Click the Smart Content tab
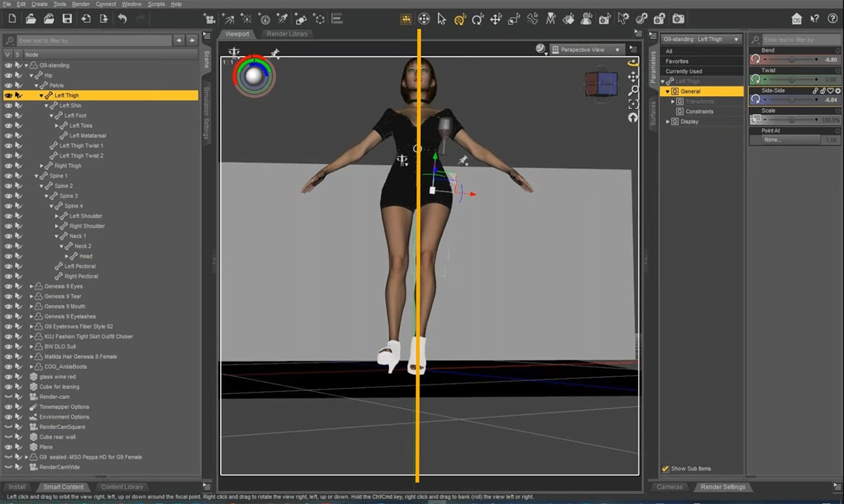This screenshot has height=504, width=844. [x=63, y=486]
